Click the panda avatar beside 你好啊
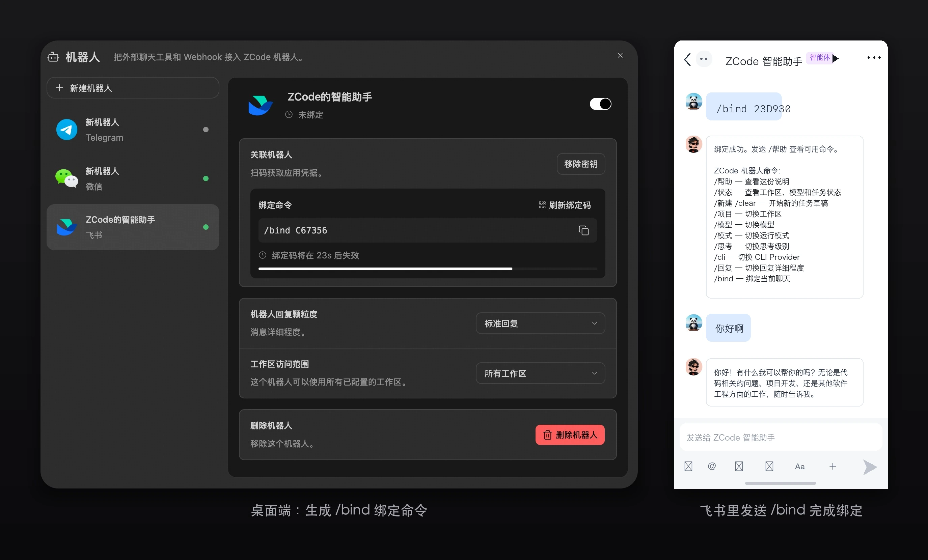 point(694,323)
